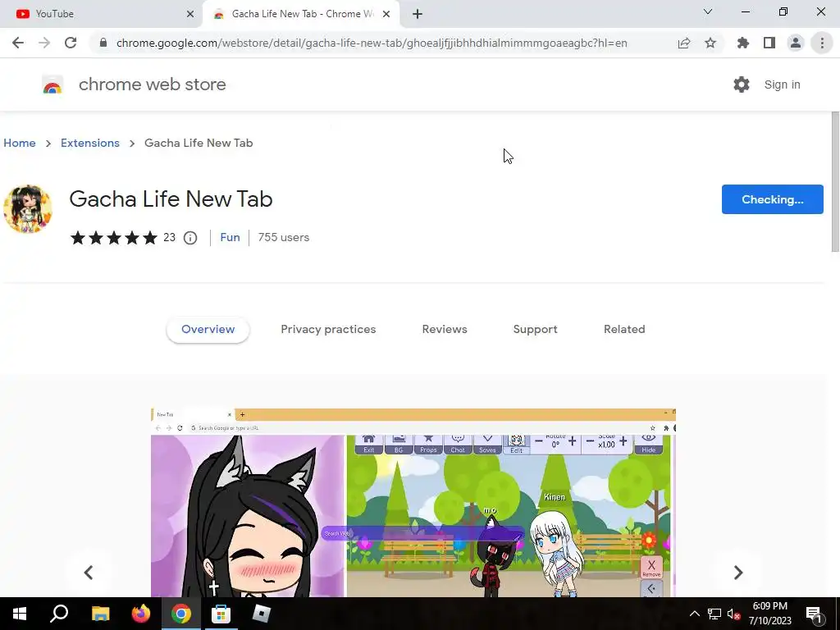
Task: Open a new browser tab
Action: pos(418,14)
